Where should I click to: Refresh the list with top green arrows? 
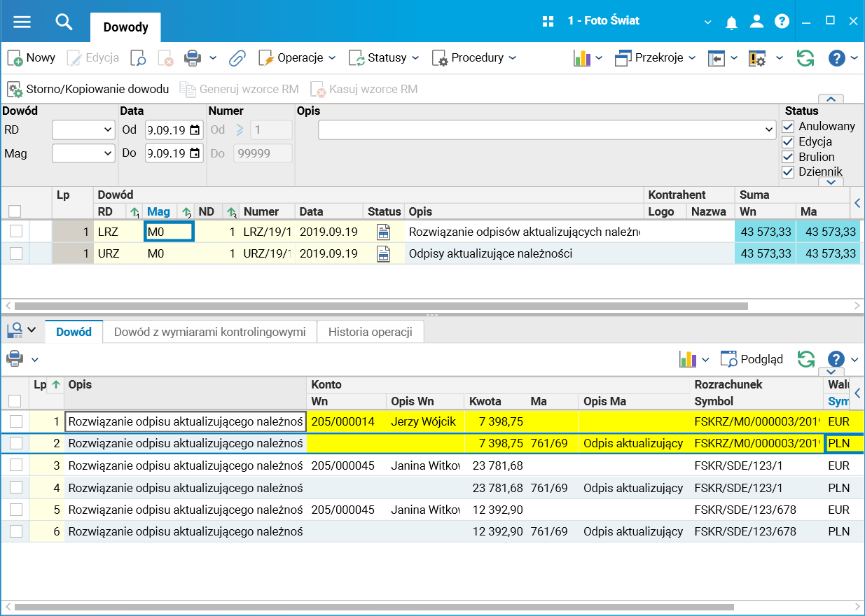click(x=805, y=58)
